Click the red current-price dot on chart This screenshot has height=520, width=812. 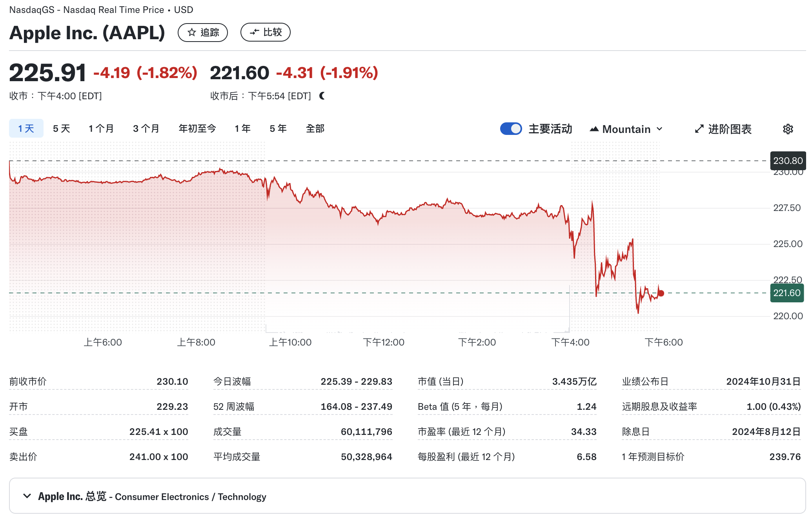(661, 293)
